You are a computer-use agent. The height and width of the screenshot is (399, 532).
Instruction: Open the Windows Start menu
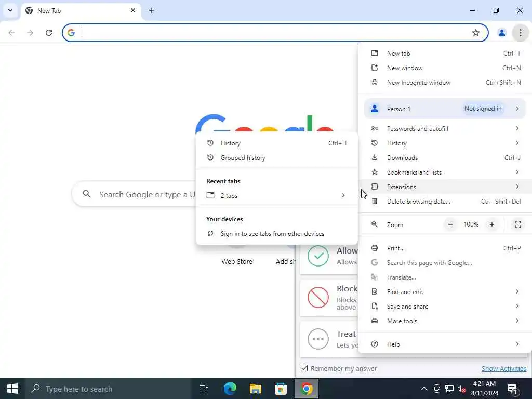tap(12, 389)
